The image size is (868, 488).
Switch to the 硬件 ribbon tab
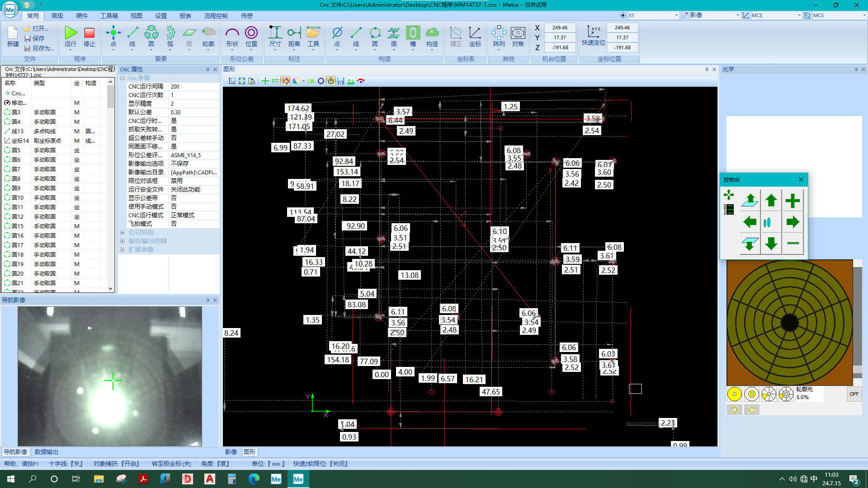pos(82,15)
